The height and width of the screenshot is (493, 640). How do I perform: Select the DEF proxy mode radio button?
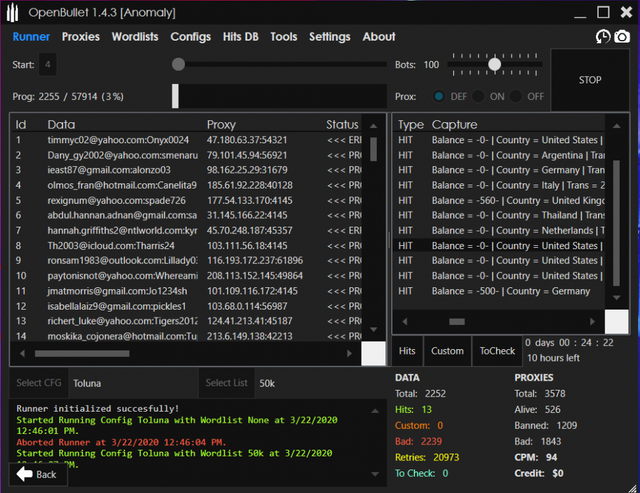click(x=439, y=96)
